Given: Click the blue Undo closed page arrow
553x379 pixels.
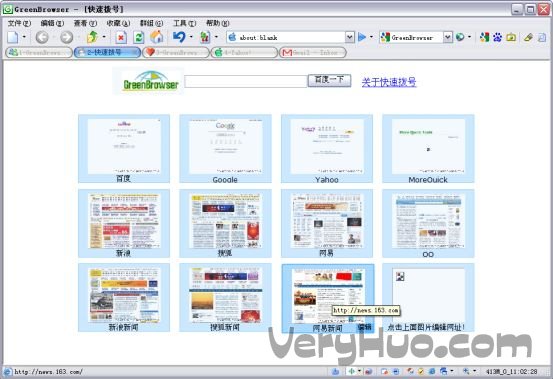Looking at the screenshot, I should [x=180, y=37].
